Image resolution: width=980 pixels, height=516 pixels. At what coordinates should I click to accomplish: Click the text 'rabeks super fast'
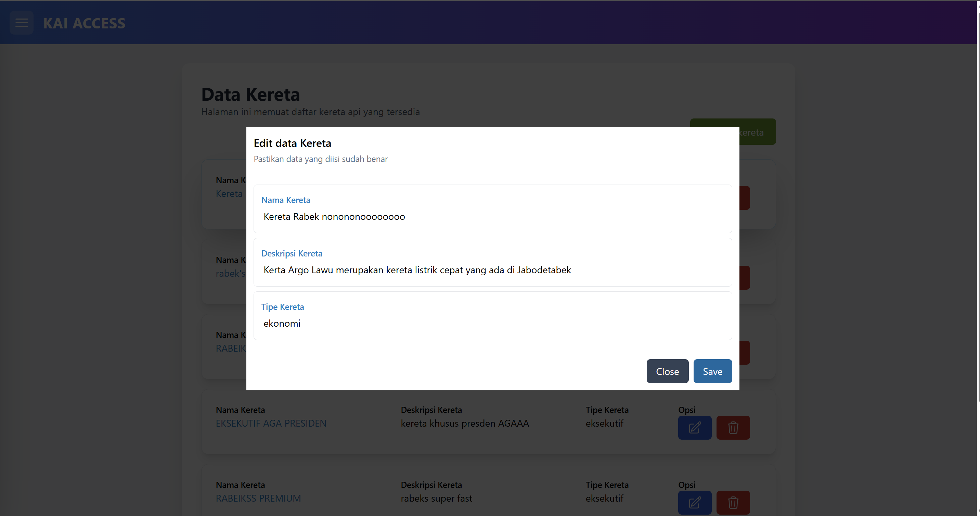(x=436, y=498)
